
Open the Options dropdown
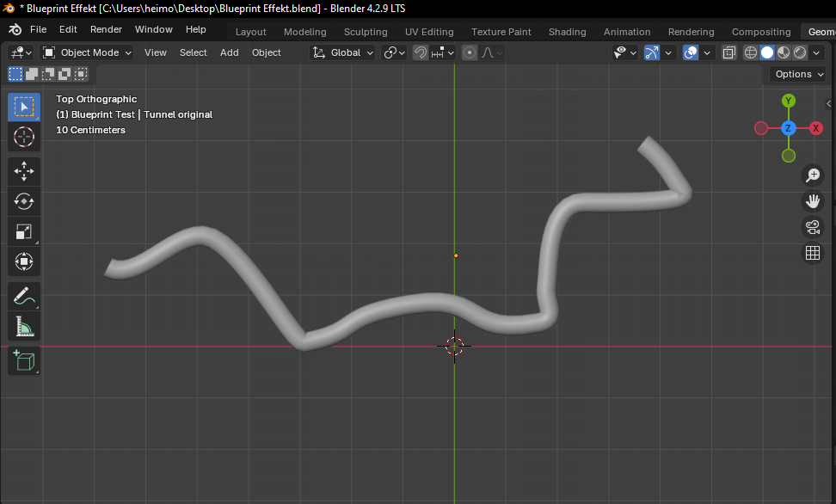point(797,74)
